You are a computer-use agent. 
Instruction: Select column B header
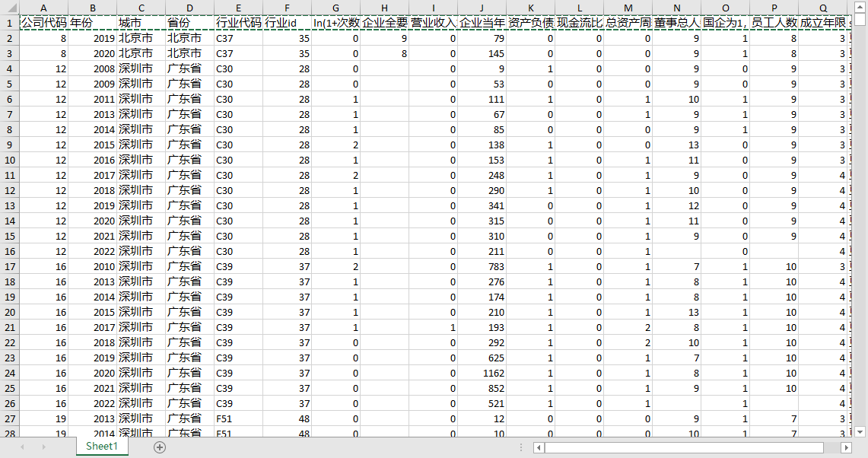pyautogui.click(x=93, y=8)
